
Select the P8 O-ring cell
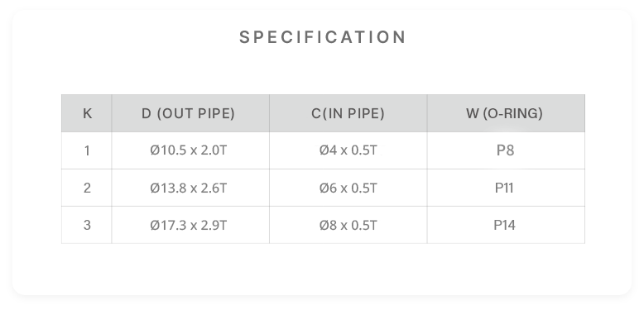point(506,150)
